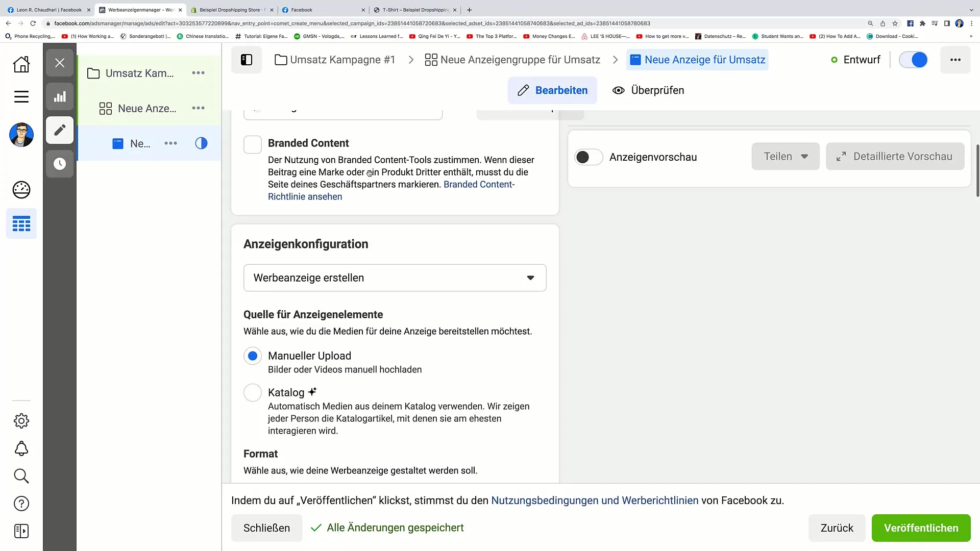Open Detaillierte Vorschau
This screenshot has height=551, width=980.
(895, 157)
